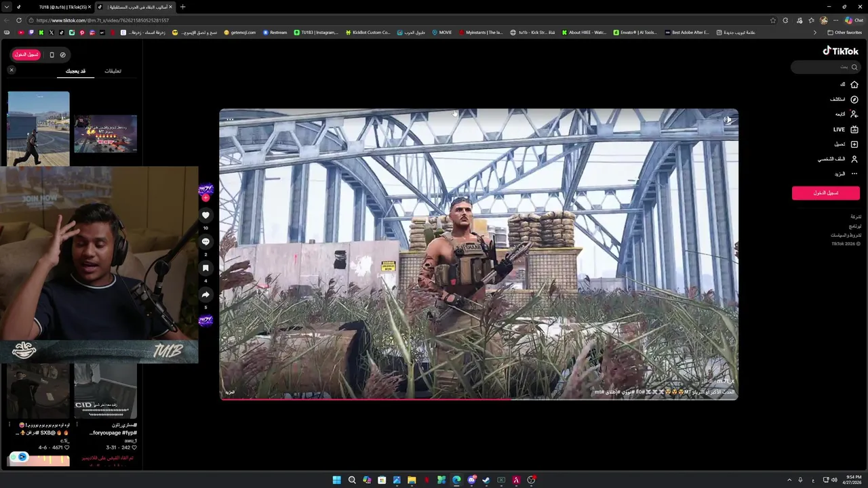Click the TikTok logo

(x=841, y=51)
